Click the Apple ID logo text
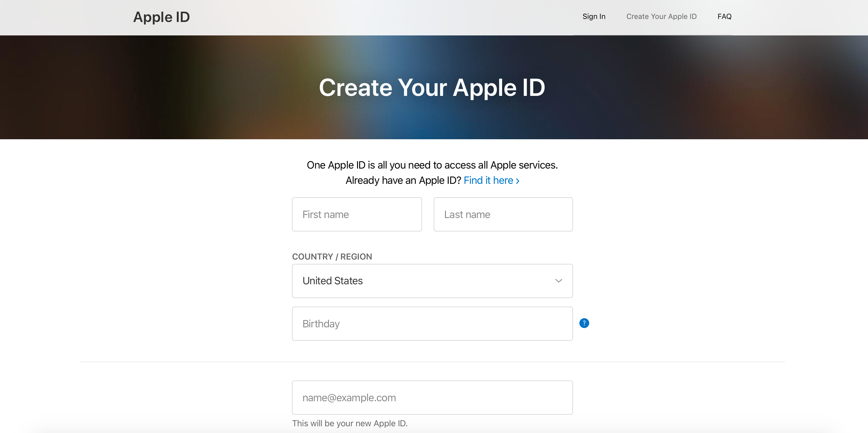This screenshot has width=868, height=433. pyautogui.click(x=161, y=16)
